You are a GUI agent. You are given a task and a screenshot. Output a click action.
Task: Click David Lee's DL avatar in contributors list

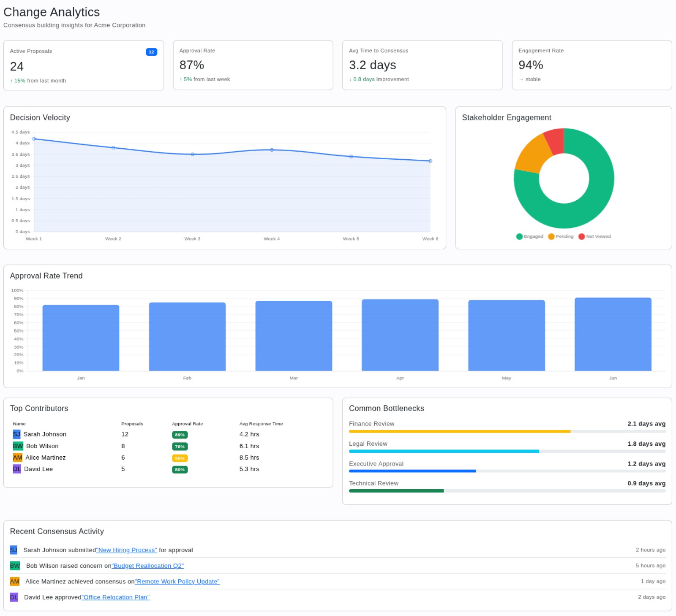pyautogui.click(x=16, y=469)
